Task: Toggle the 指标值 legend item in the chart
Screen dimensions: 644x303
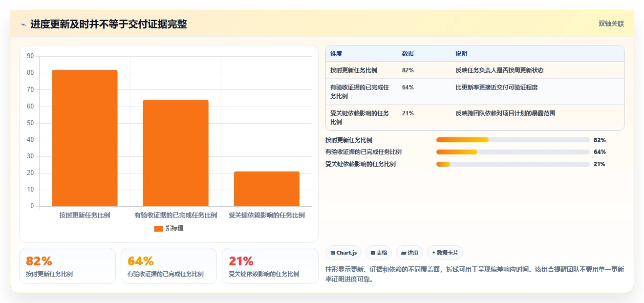Action: tap(169, 228)
